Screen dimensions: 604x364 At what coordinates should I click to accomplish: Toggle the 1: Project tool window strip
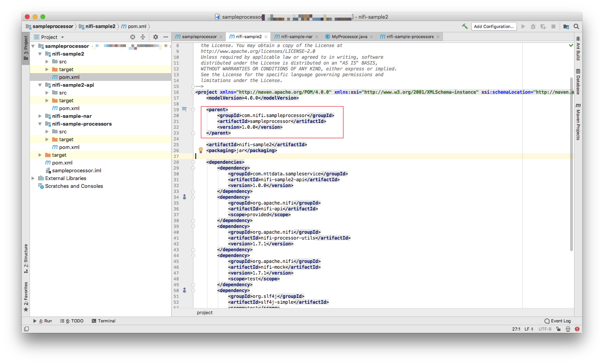(x=26, y=48)
